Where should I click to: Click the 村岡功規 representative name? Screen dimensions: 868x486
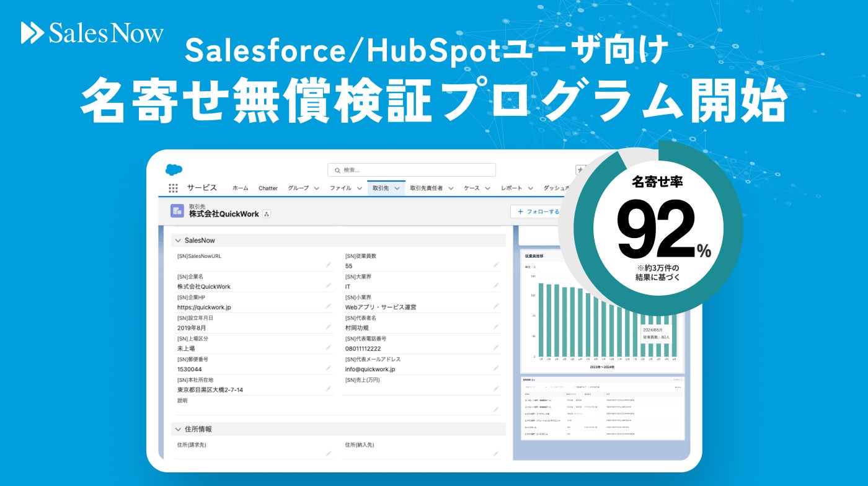pyautogui.click(x=357, y=327)
